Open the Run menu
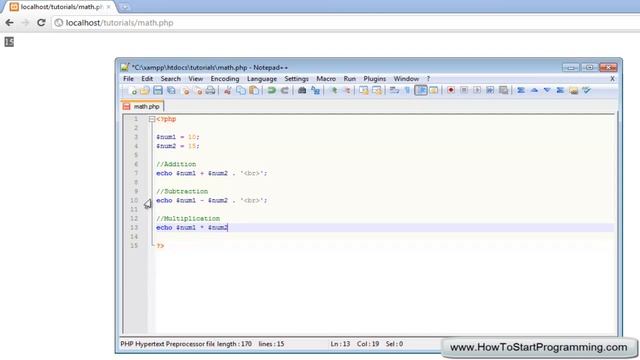The width and height of the screenshot is (640, 360). point(349,79)
